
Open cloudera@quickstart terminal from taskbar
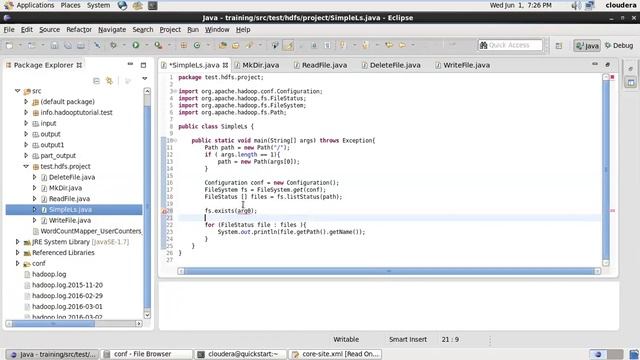pyautogui.click(x=241, y=354)
